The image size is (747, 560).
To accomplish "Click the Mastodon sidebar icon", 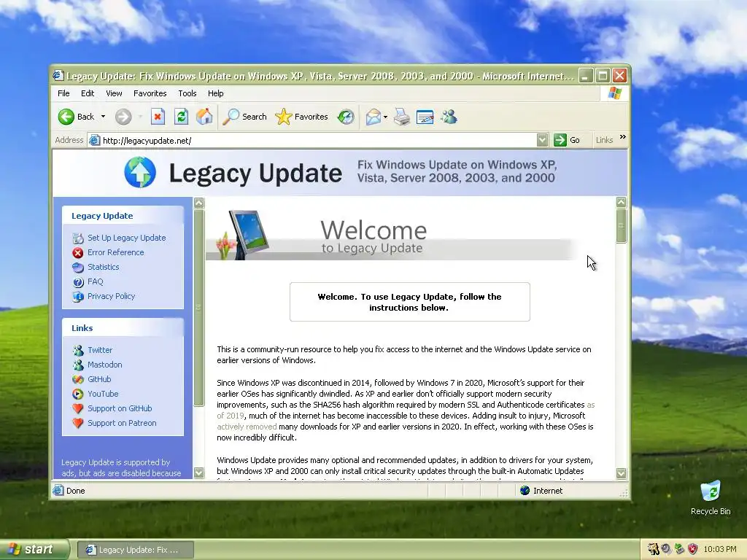I will click(78, 365).
